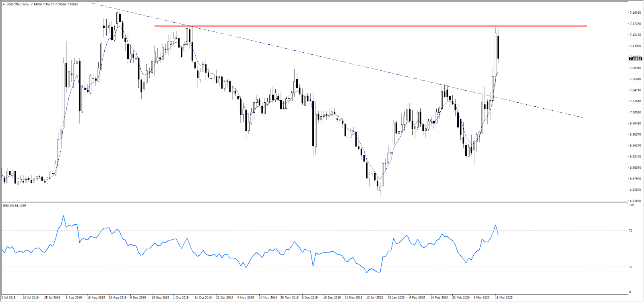
Task: Click the 7.08910 price axis label
Action: coord(635,68)
